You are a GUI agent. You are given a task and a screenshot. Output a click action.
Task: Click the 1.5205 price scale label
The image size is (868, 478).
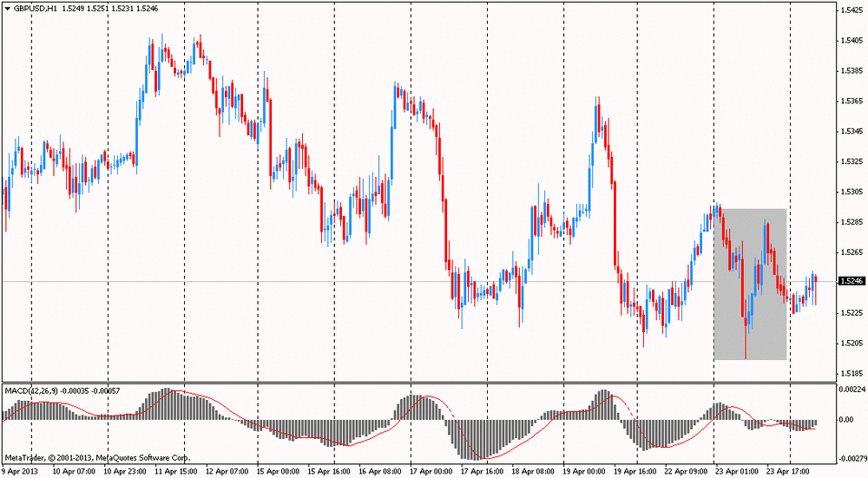pyautogui.click(x=851, y=343)
